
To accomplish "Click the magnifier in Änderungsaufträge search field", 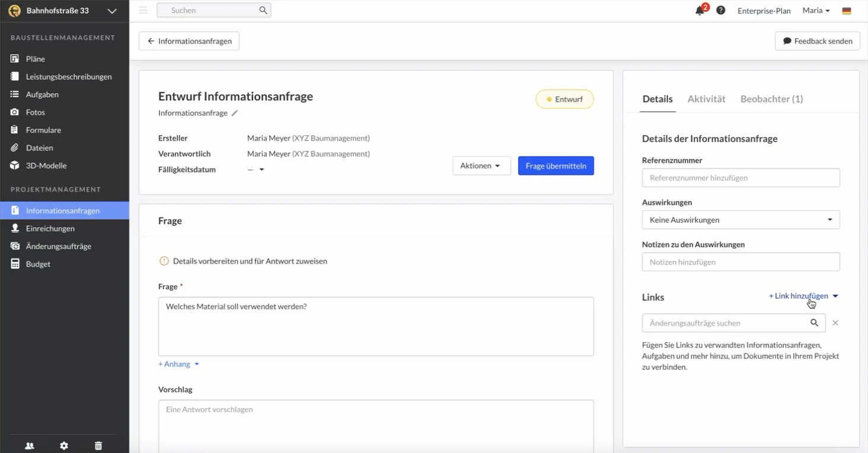I will (x=815, y=323).
